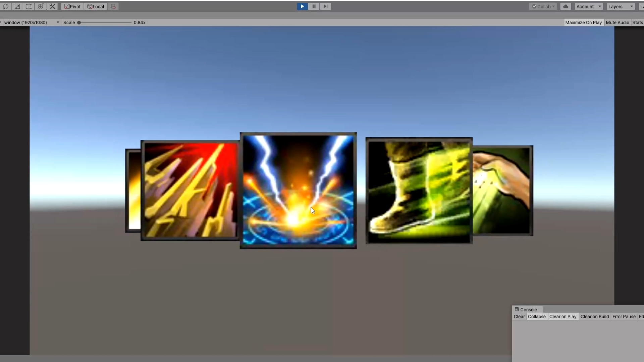The image size is (644, 362).
Task: Toggle the grid snapping icon
Action: click(x=113, y=6)
